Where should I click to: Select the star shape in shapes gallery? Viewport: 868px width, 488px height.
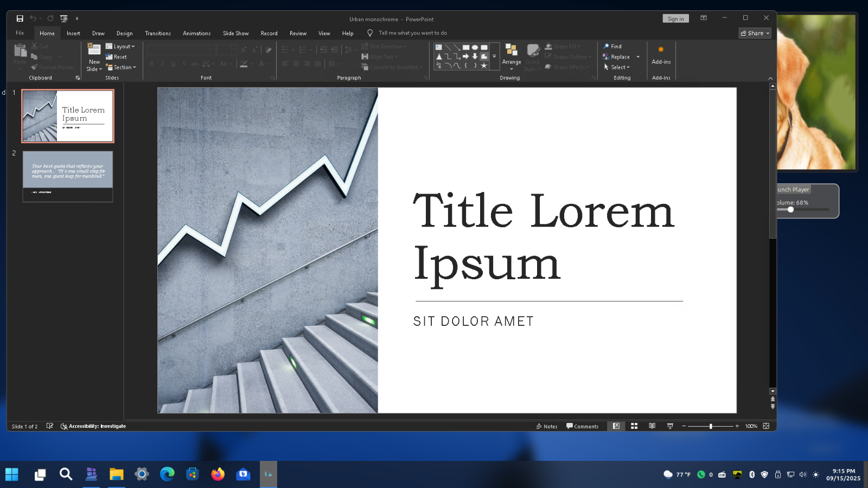pyautogui.click(x=484, y=66)
